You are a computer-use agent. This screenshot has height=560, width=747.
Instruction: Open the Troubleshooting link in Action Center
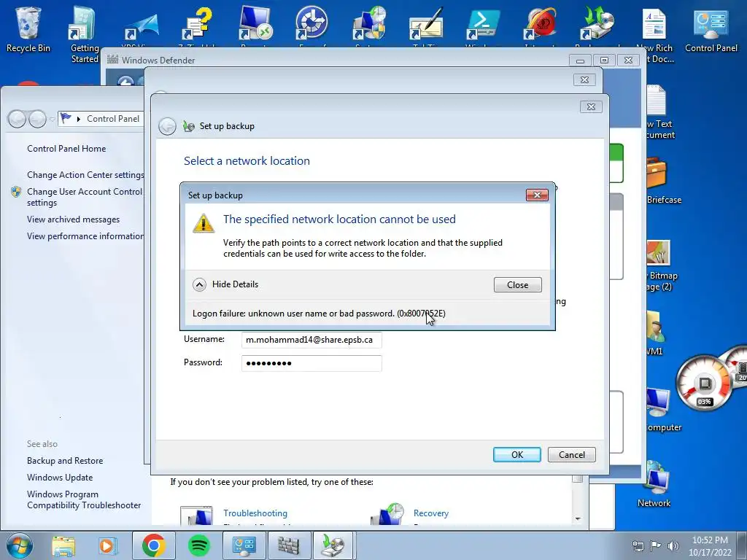[255, 513]
